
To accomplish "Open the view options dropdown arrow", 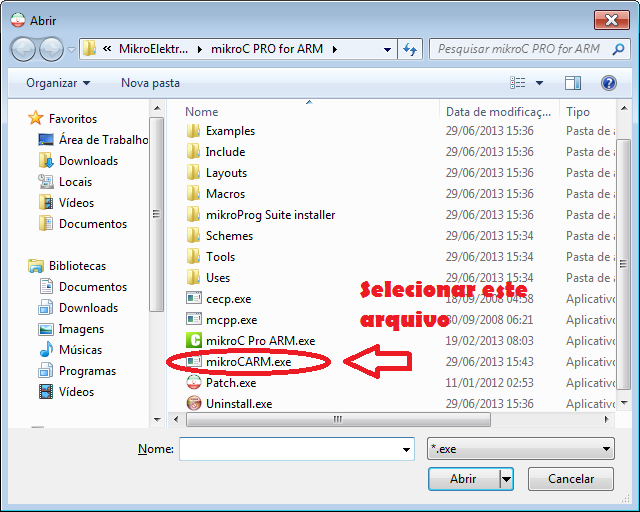I will pyautogui.click(x=539, y=83).
